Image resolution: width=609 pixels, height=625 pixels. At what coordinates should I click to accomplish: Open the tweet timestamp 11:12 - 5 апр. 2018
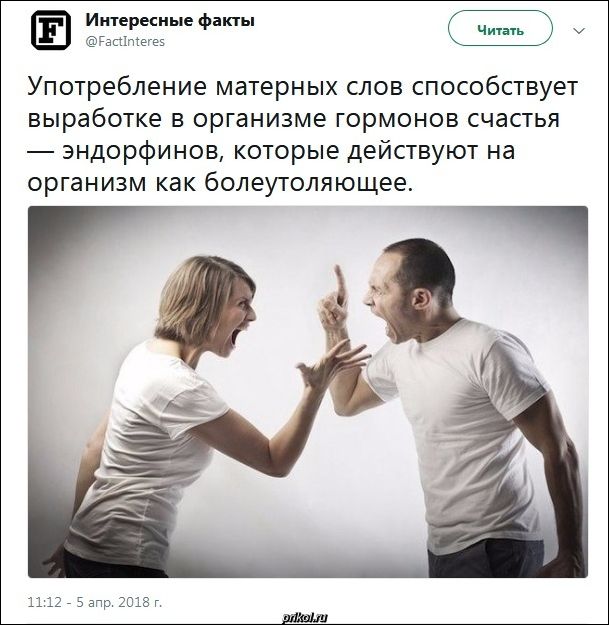coord(95,601)
